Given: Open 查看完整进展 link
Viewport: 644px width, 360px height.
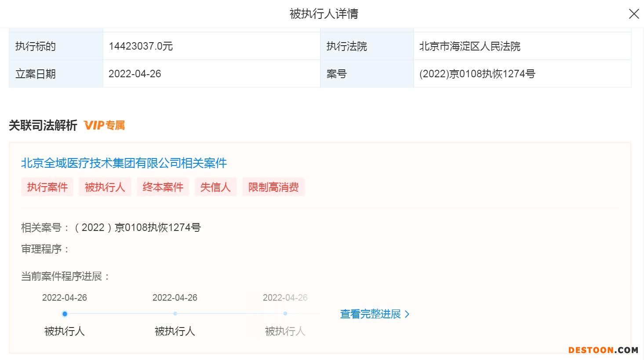Looking at the screenshot, I should coord(370,314).
